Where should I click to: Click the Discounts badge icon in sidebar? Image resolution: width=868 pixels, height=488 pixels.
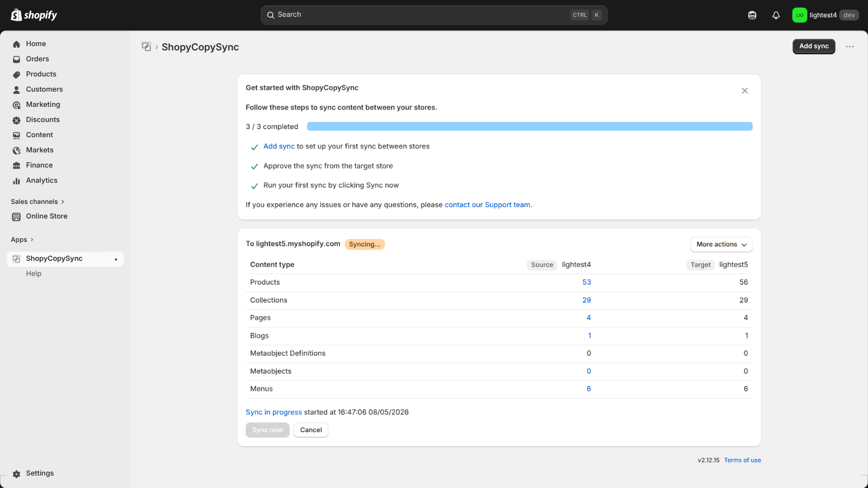[17, 120]
